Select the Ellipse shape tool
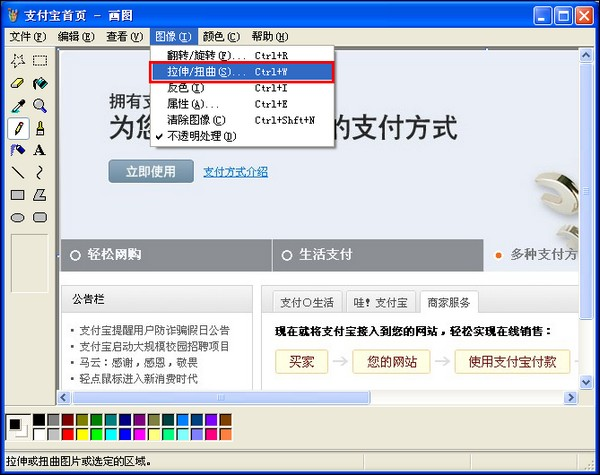Image resolution: width=600 pixels, height=475 pixels. click(x=18, y=217)
